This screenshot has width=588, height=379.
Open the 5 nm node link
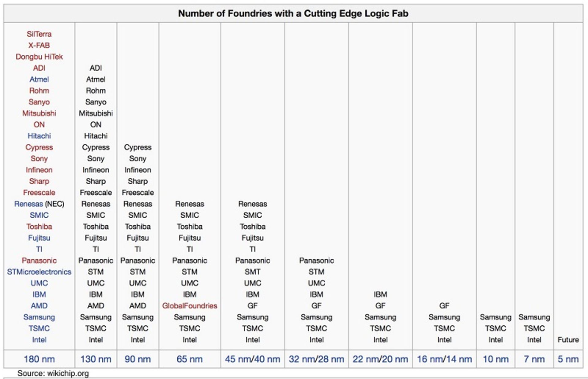pyautogui.click(x=568, y=359)
